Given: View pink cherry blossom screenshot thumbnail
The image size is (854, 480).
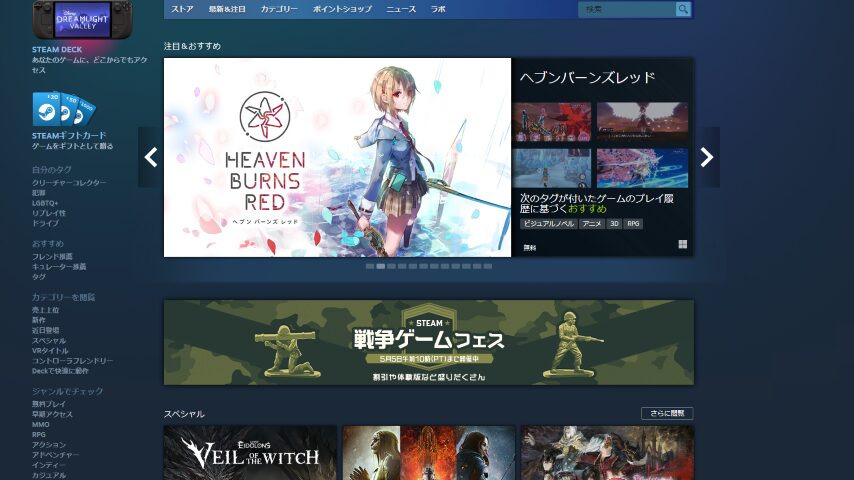Looking at the screenshot, I should tap(642, 168).
